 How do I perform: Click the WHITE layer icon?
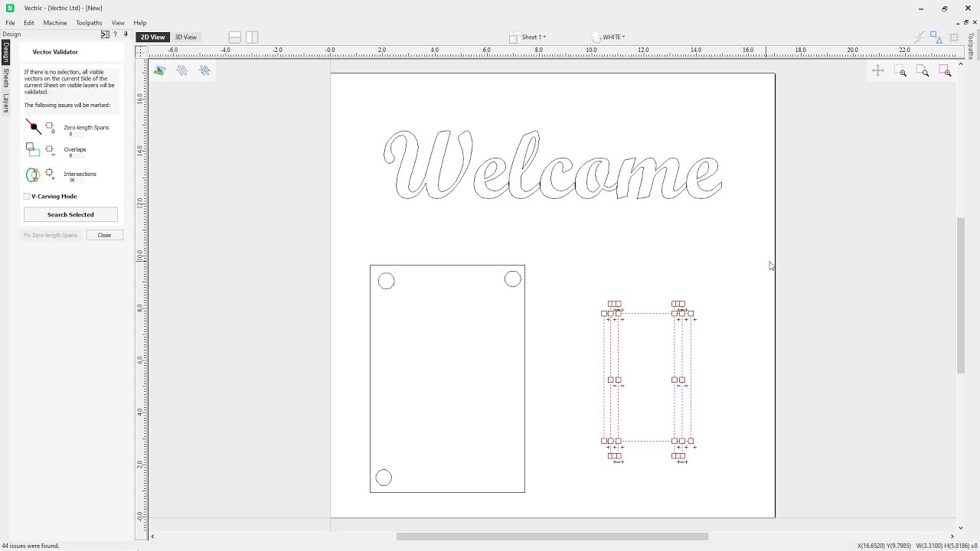click(596, 37)
